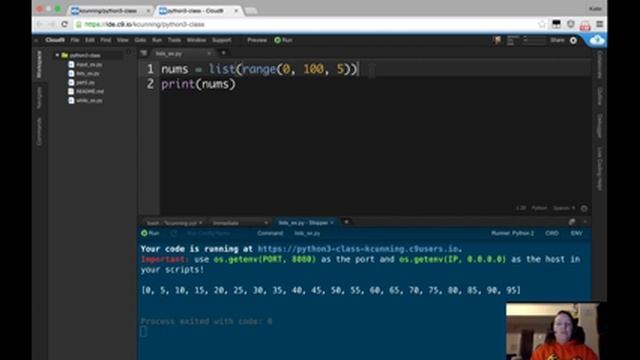Open part1.py in the file tree

pyautogui.click(x=82, y=82)
